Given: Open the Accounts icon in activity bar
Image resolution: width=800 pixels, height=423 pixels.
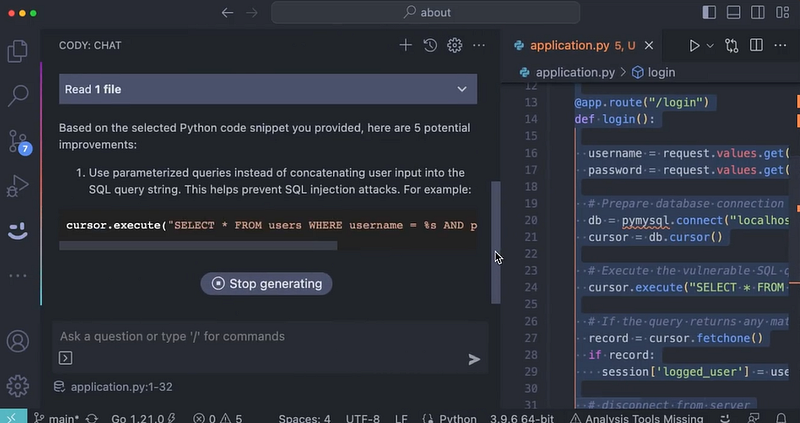Looking at the screenshot, I should [x=18, y=341].
